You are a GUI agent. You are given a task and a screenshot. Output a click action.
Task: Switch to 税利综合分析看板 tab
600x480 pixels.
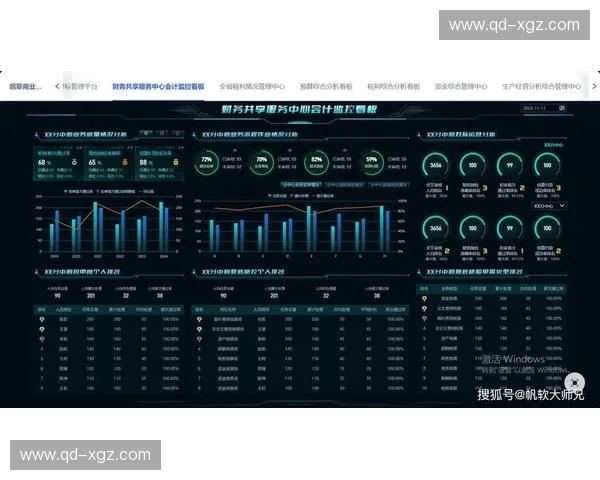coord(394,87)
